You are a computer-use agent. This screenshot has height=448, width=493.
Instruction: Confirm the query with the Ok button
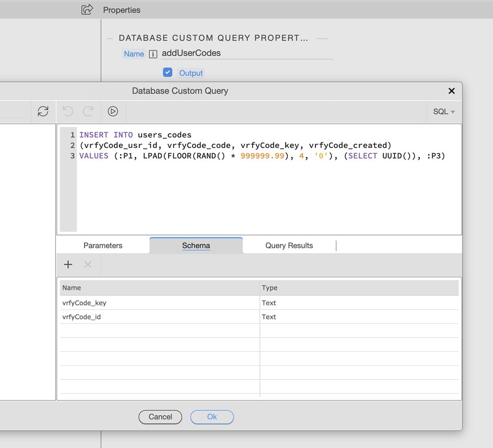(212, 417)
